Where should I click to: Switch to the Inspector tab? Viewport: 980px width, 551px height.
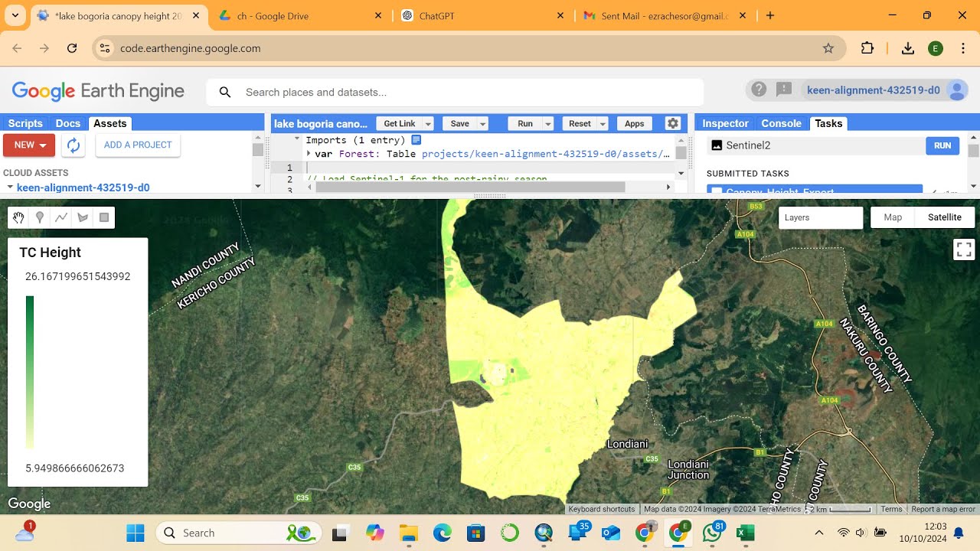pyautogui.click(x=725, y=123)
